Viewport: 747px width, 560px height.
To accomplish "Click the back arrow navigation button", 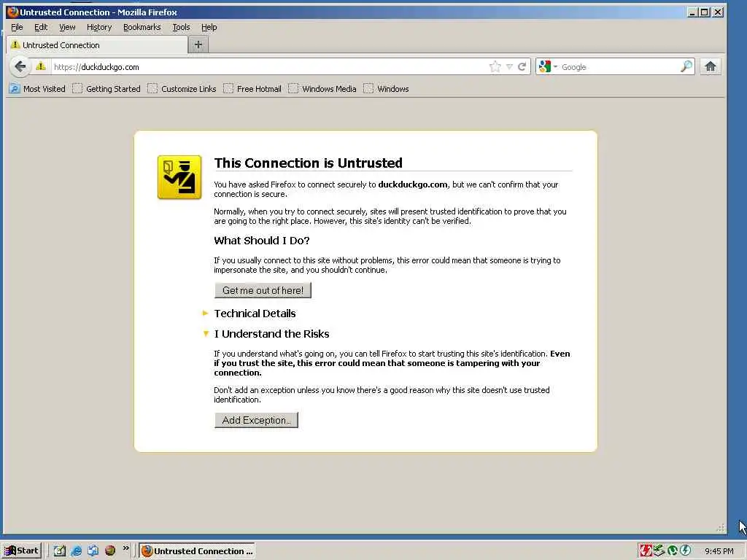I will pyautogui.click(x=20, y=66).
